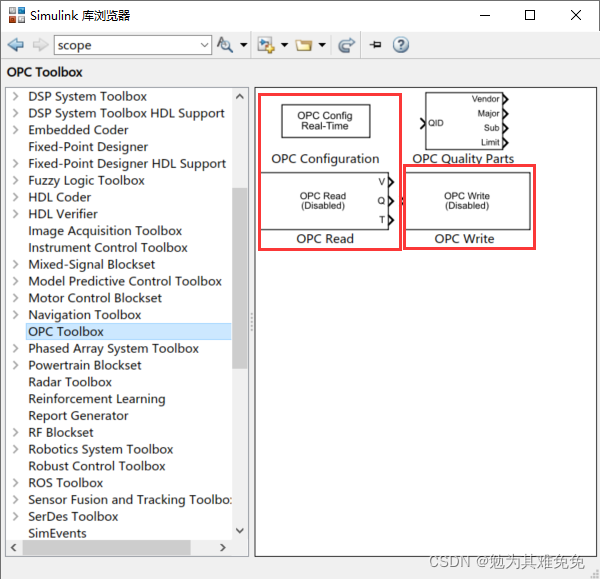Viewport: 600px width, 579px height.
Task: Open the search history combo box arrow
Action: click(205, 45)
